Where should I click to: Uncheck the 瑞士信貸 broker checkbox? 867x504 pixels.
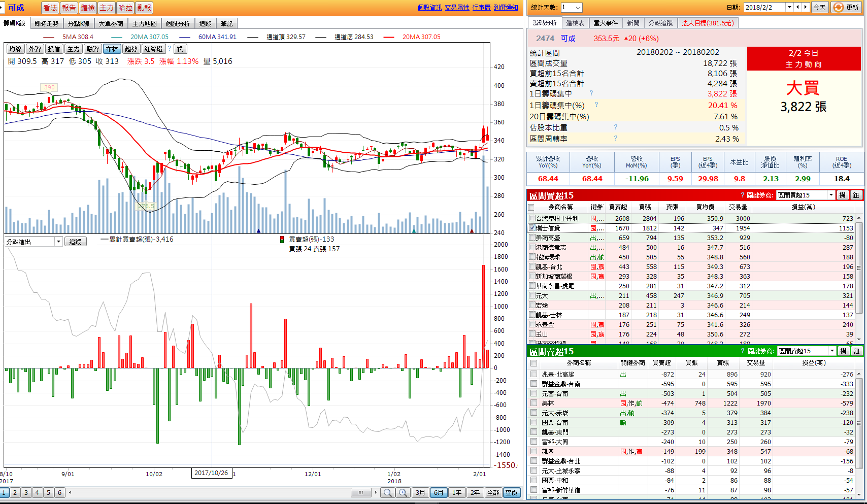(531, 228)
